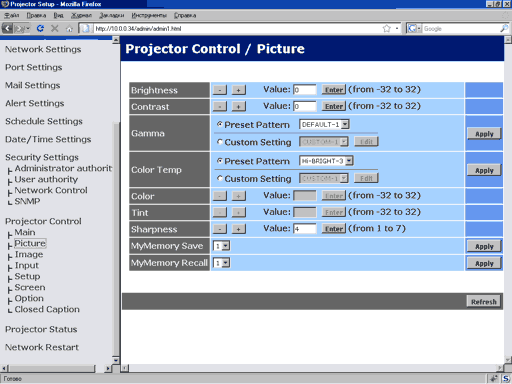Select Gamma Custom Setting radio button

click(x=220, y=142)
